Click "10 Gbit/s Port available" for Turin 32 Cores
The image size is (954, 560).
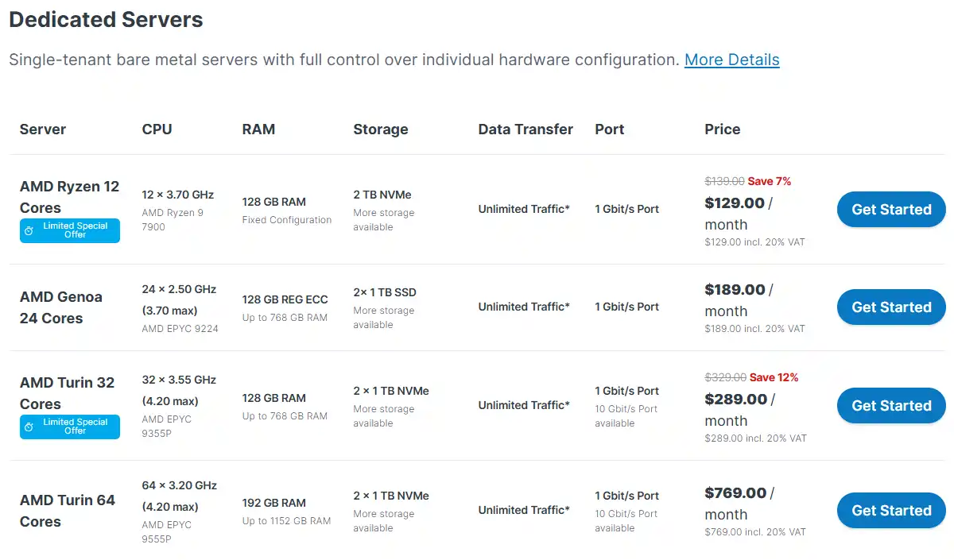tap(627, 415)
